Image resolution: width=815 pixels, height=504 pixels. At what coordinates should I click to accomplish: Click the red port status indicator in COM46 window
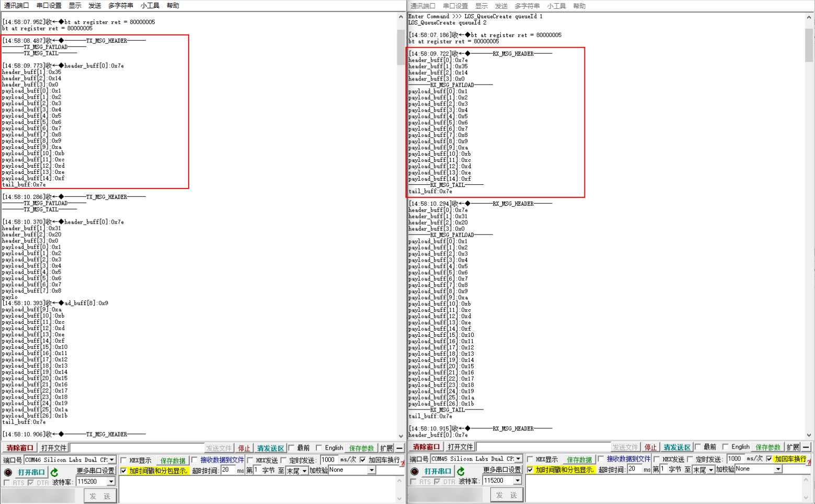8,472
